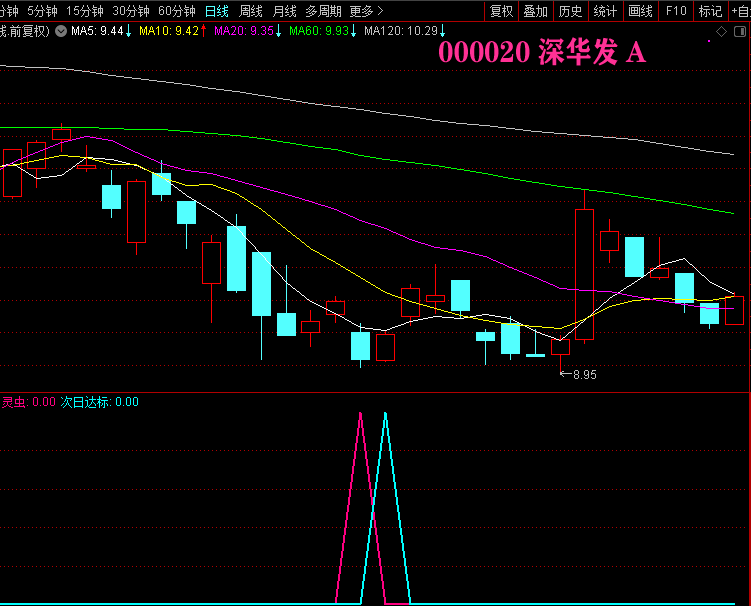
Task: Click the 次日达标: 0.00 indicator label
Action: [100, 402]
